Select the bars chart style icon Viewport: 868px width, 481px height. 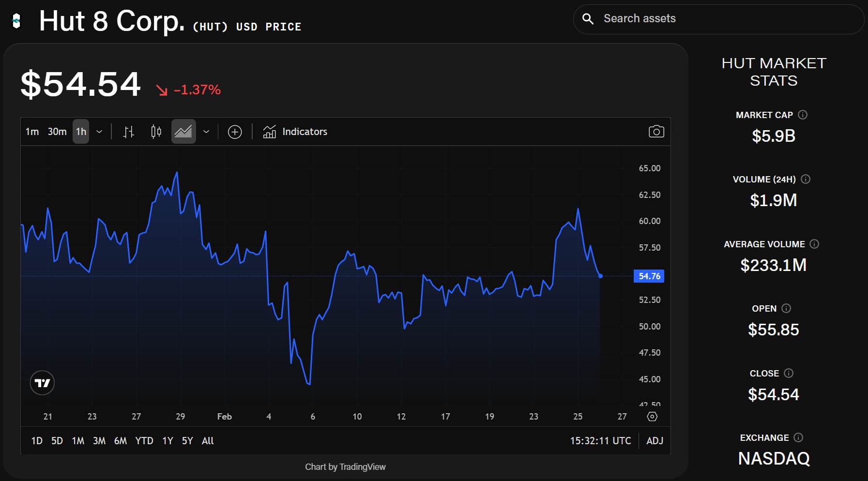point(128,132)
